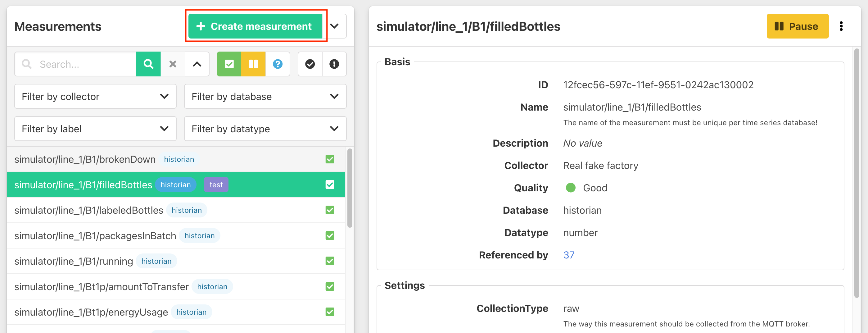This screenshot has height=333, width=868.
Task: Toggle the blue question-mark unknown filter
Action: pyautogui.click(x=278, y=64)
